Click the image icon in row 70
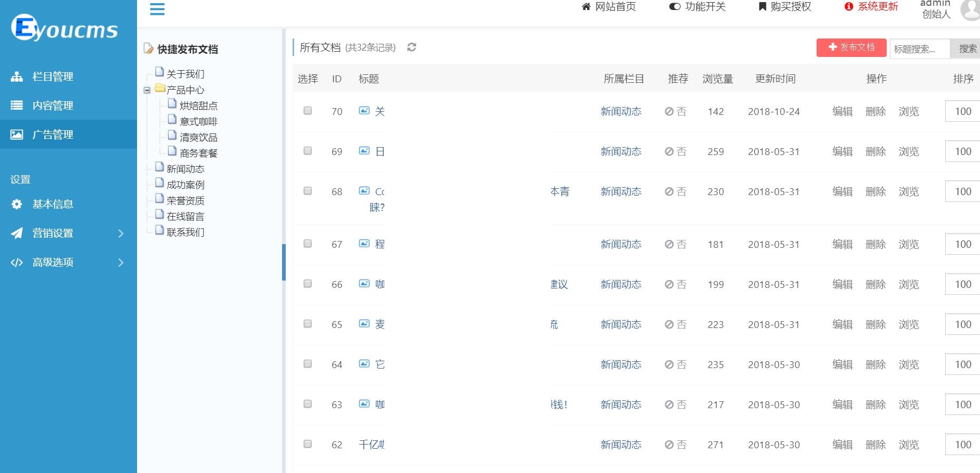 pos(364,111)
